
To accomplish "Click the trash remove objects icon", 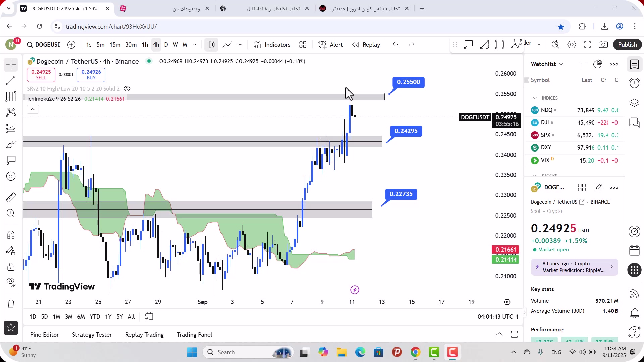I will 11,304.
